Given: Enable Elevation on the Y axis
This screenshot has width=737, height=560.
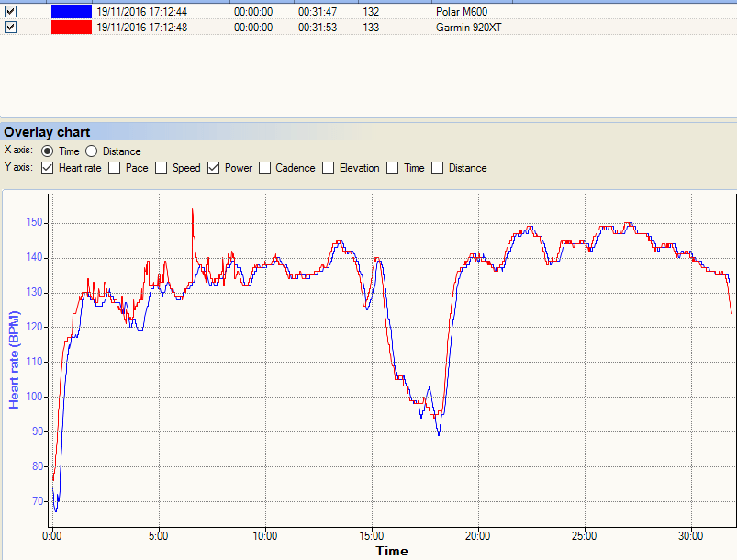Looking at the screenshot, I should (x=327, y=167).
